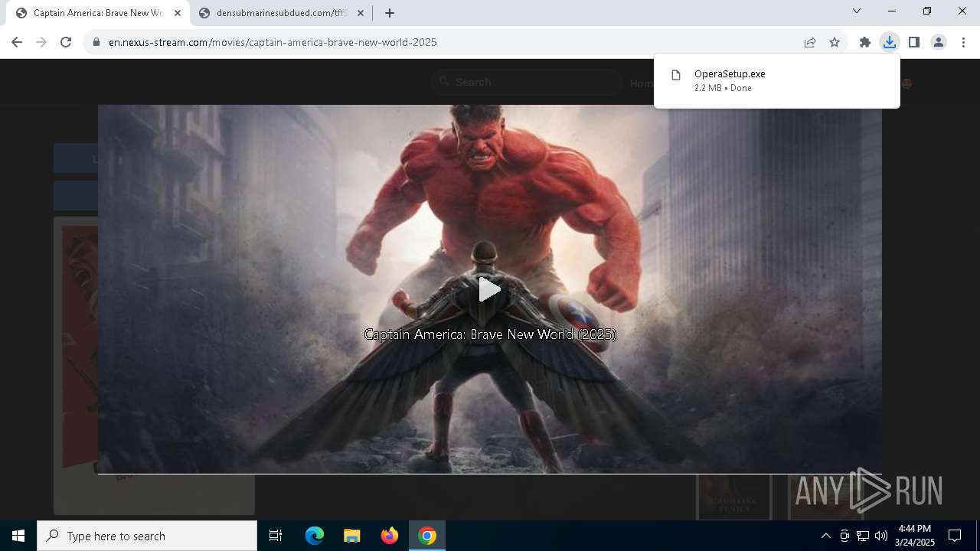
Task: Open Chrome three-dot menu
Action: point(963,42)
